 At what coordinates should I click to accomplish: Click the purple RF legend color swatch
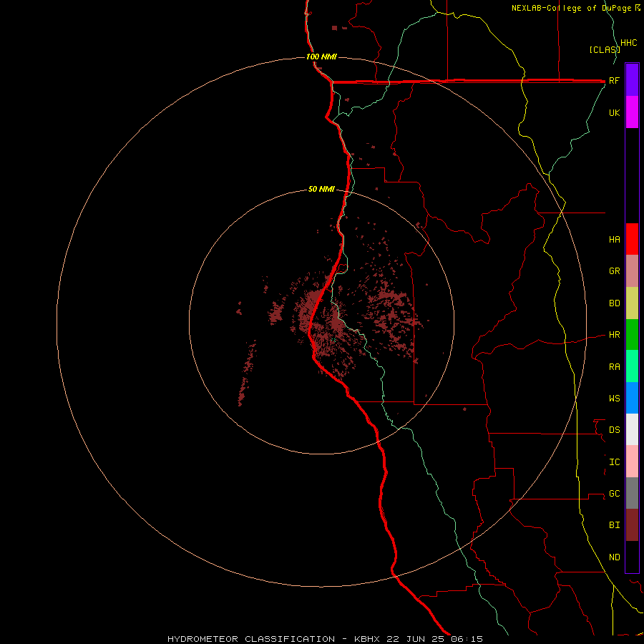(632, 80)
